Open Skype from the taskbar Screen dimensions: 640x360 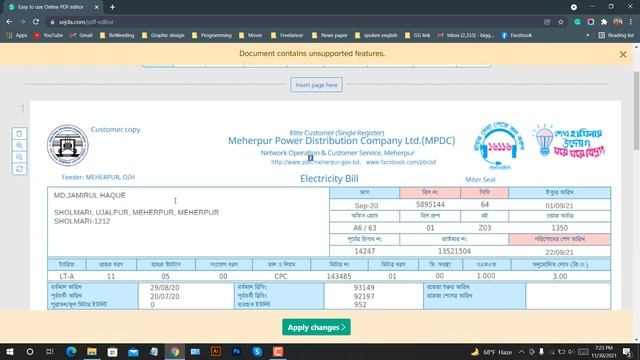(257, 352)
